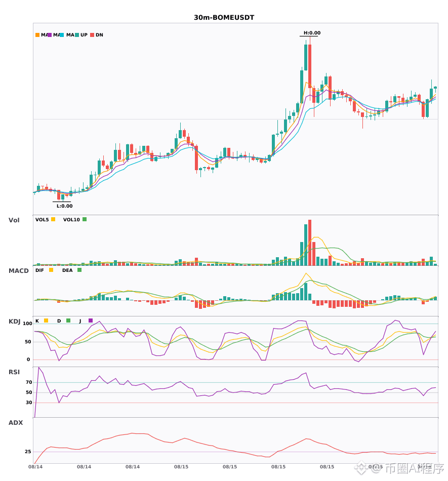Select the DIF legend label
Image resolution: width=448 pixels, height=481 pixels.
pos(39,270)
